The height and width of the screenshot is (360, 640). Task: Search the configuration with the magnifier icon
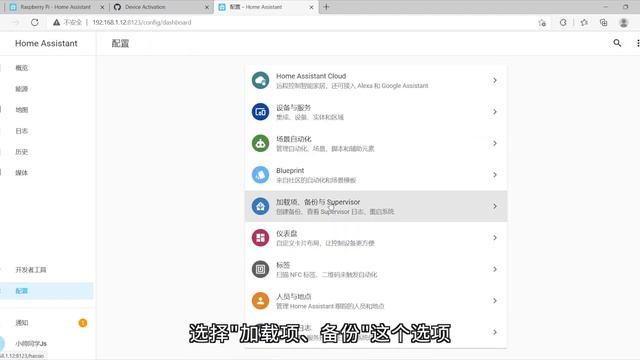pos(617,43)
